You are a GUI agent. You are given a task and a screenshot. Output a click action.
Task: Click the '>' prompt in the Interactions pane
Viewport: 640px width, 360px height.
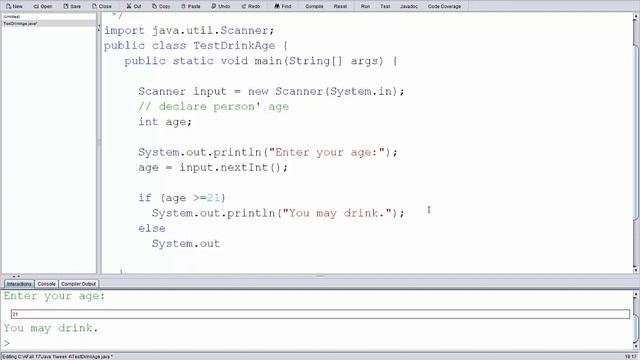click(7, 343)
